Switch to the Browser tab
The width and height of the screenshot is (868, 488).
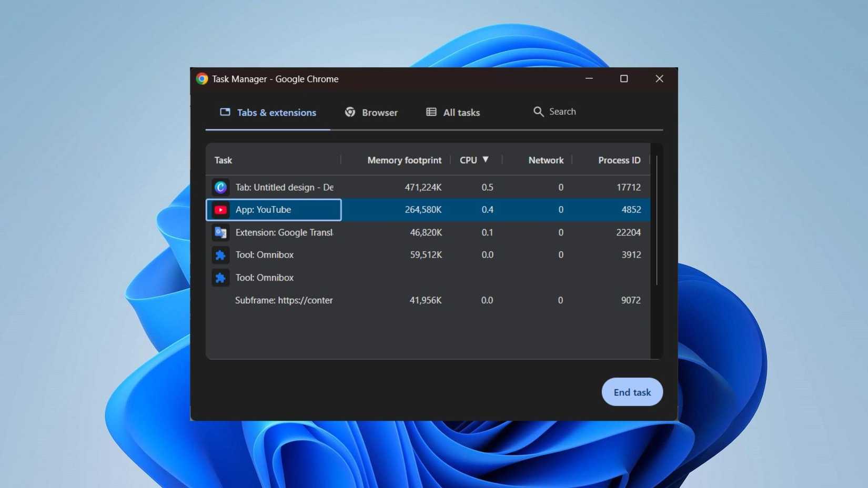click(x=371, y=113)
